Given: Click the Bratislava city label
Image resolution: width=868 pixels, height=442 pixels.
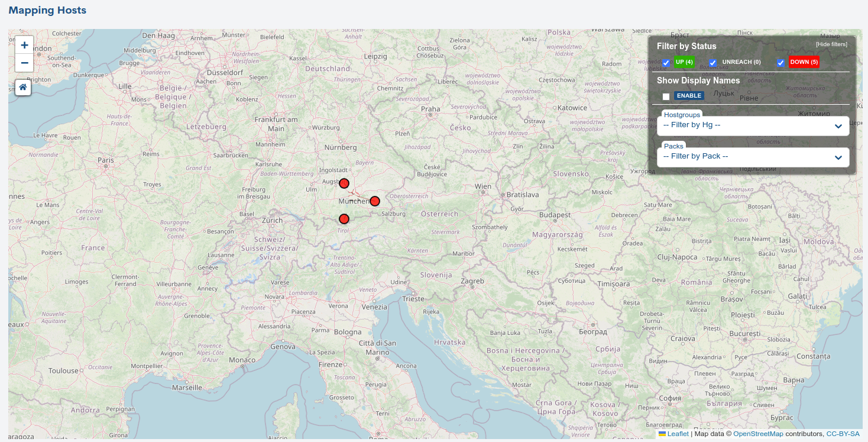Looking at the screenshot, I should point(523,195).
